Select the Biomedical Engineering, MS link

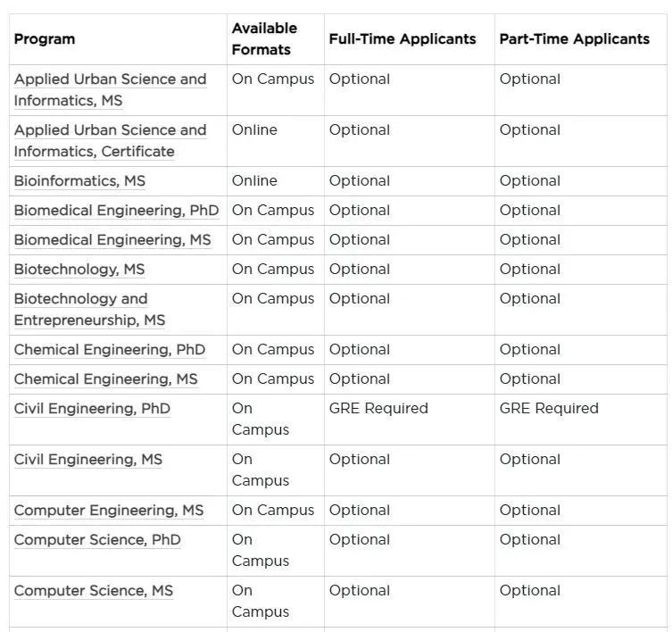112,240
